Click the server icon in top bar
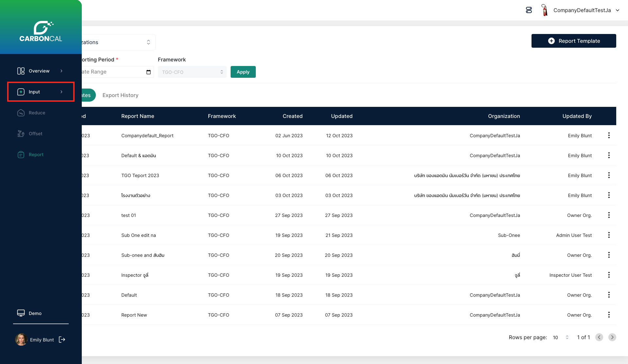Screen dimensions: 628x364 tap(529, 10)
